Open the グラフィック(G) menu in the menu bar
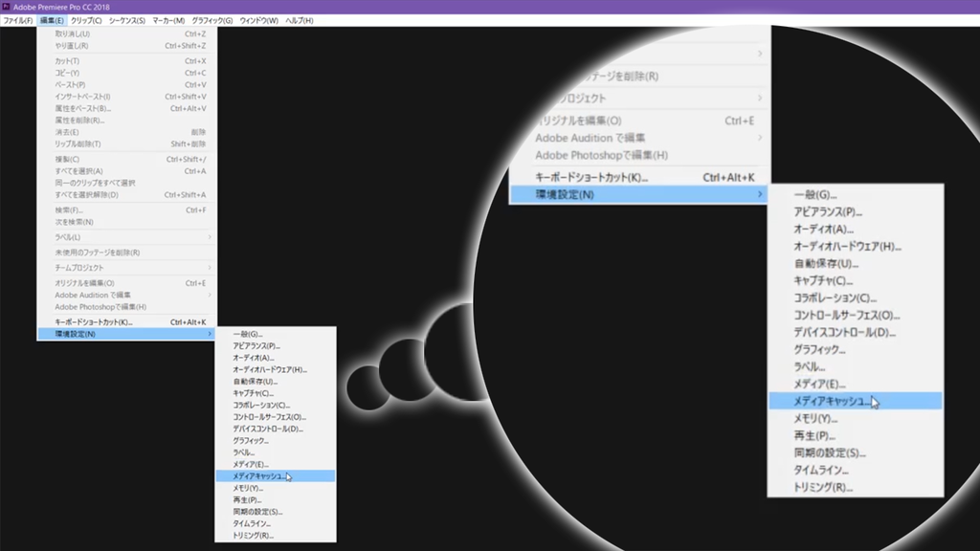The image size is (980, 551). [212, 21]
